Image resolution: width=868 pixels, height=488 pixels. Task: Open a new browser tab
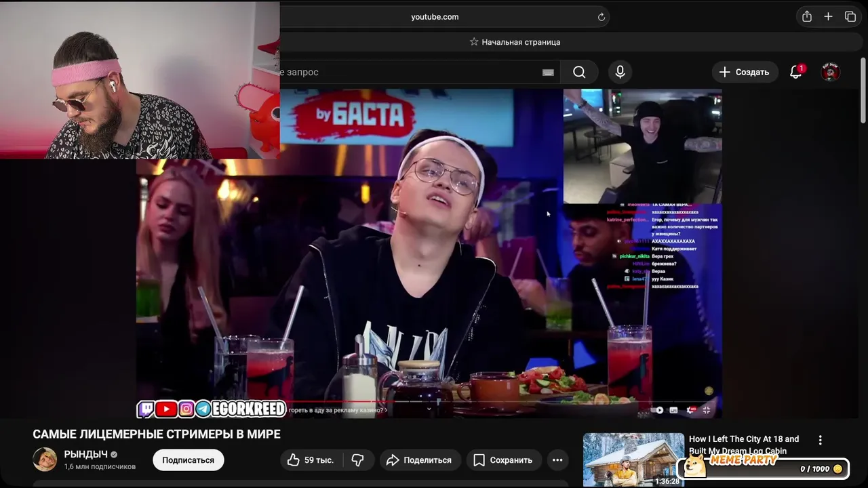(x=828, y=17)
